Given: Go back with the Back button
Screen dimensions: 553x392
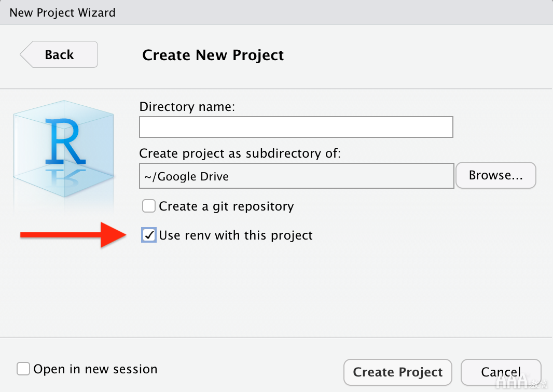Looking at the screenshot, I should click(x=59, y=54).
